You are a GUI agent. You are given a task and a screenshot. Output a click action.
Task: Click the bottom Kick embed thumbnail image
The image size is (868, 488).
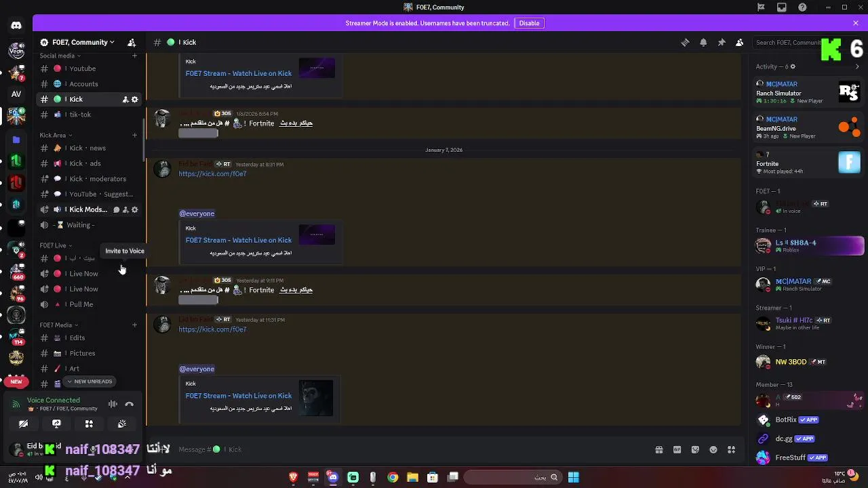click(x=317, y=398)
